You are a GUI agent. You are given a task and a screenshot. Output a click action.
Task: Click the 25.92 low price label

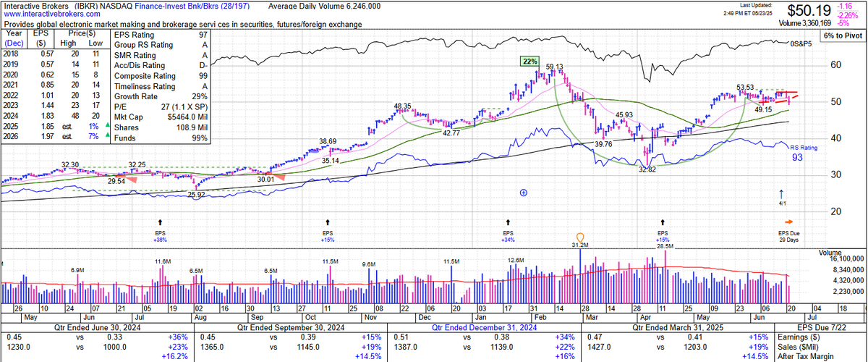click(196, 195)
